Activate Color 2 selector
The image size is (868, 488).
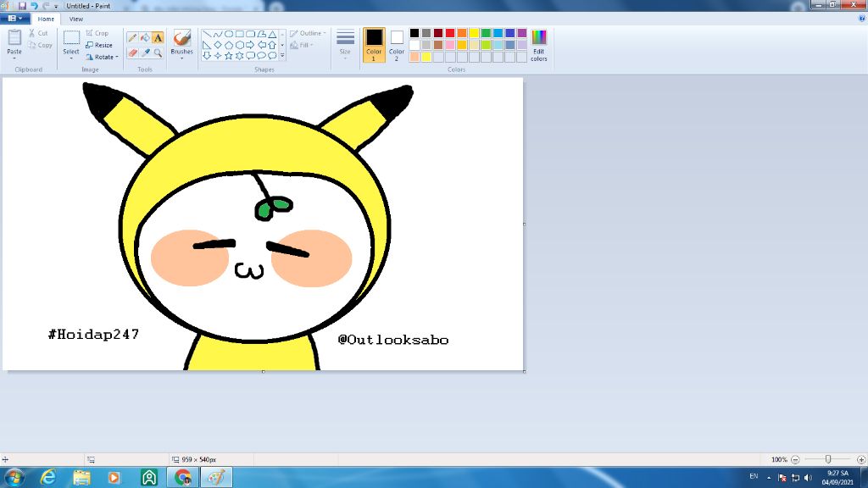pos(397,45)
